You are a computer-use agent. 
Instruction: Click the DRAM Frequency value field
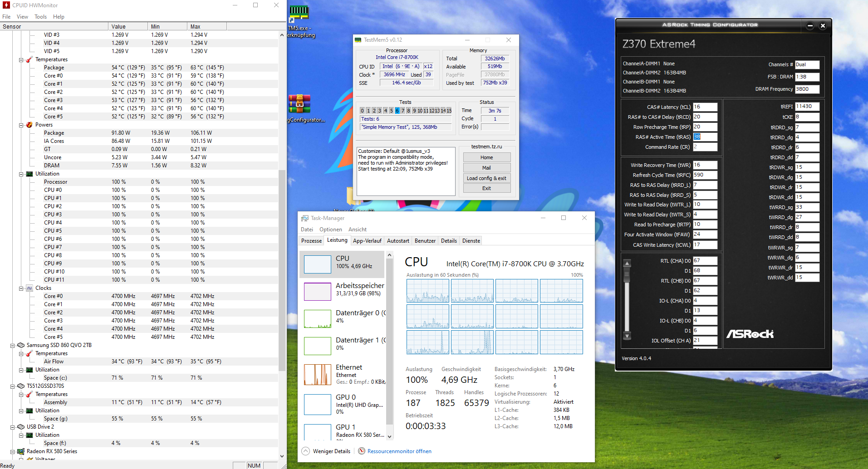pos(807,89)
